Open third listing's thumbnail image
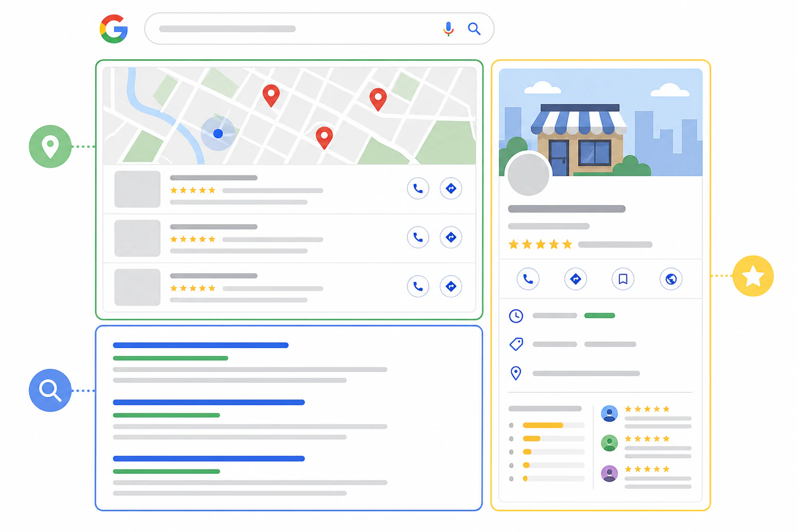798x532 pixels. pos(137,287)
